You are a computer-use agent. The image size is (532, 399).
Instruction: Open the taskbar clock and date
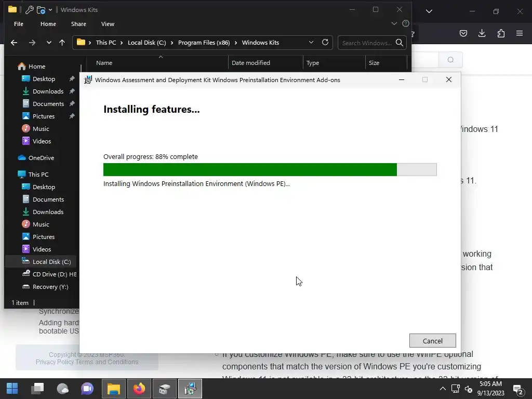(x=490, y=389)
